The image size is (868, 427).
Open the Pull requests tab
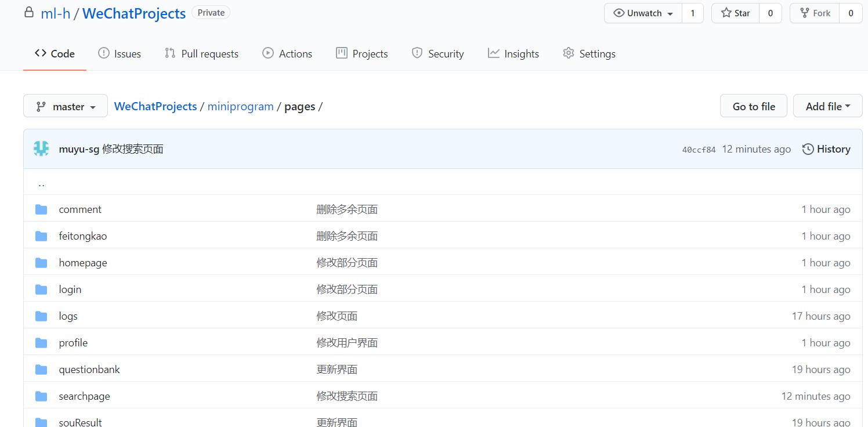tap(202, 53)
